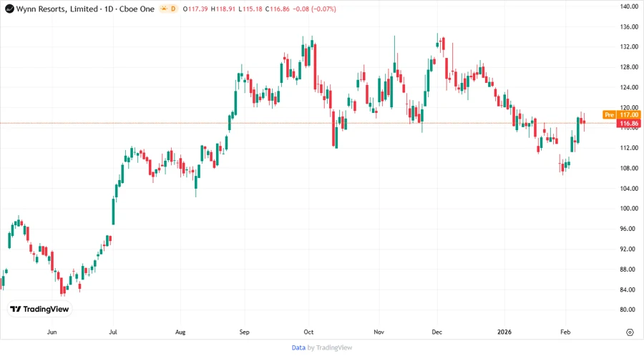Click the high value 'H118.91'
The width and height of the screenshot is (644, 356).
point(223,9)
